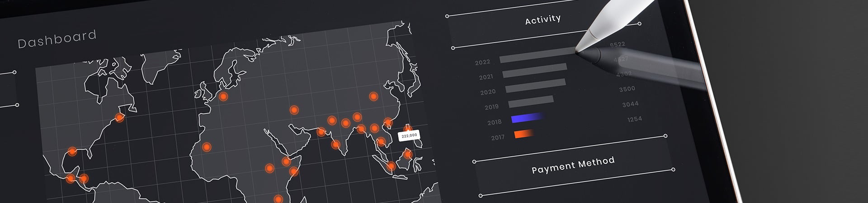The height and width of the screenshot is (203, 868).
Task: Select the map marker in northern China
Action: [373, 96]
